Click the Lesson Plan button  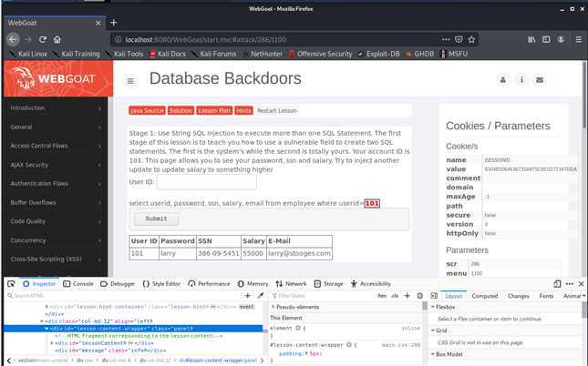tap(214, 110)
